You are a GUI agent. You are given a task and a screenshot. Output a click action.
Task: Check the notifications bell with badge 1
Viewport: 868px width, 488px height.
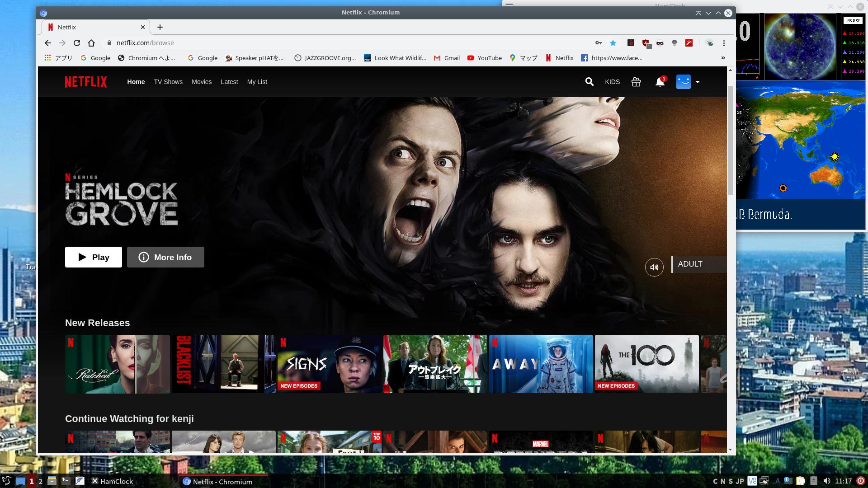pos(660,82)
